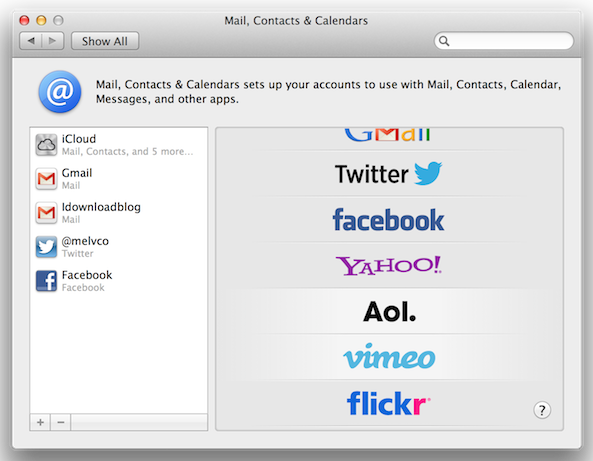The height and width of the screenshot is (461, 593).
Task: Click the Show All button
Action: pyautogui.click(x=105, y=41)
